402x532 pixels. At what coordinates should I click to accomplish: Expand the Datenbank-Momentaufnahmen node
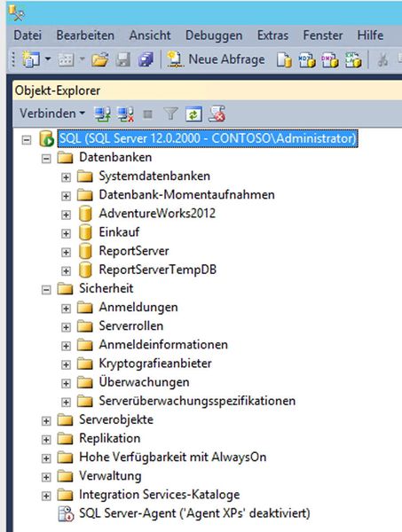[66, 196]
